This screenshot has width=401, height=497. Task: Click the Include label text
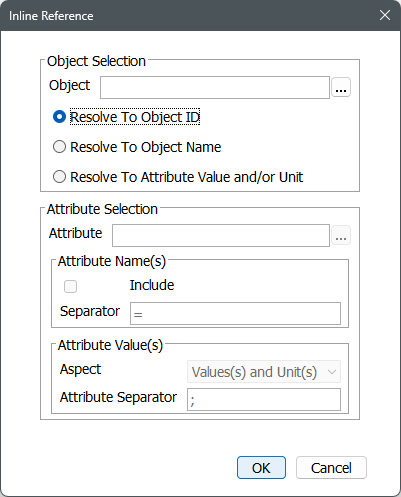(152, 285)
